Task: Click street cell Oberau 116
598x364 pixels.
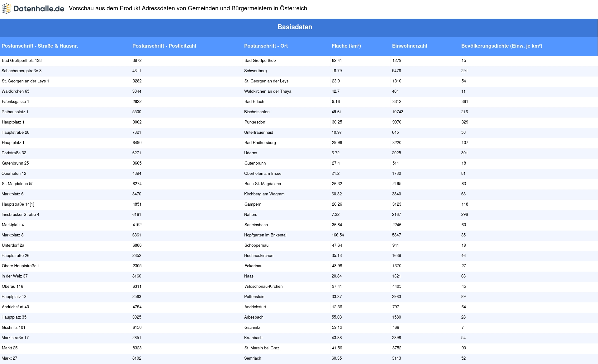Action: pos(12,287)
